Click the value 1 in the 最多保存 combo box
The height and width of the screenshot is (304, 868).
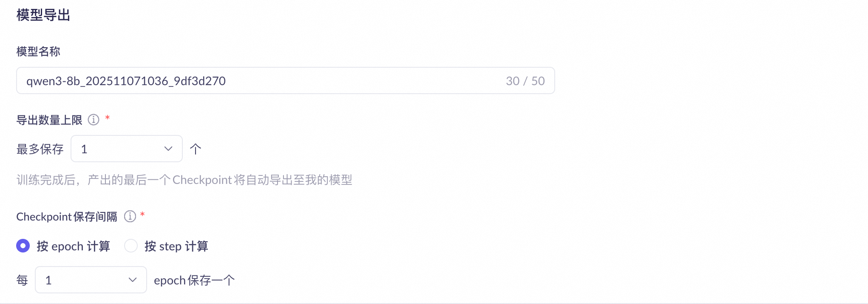click(x=84, y=149)
